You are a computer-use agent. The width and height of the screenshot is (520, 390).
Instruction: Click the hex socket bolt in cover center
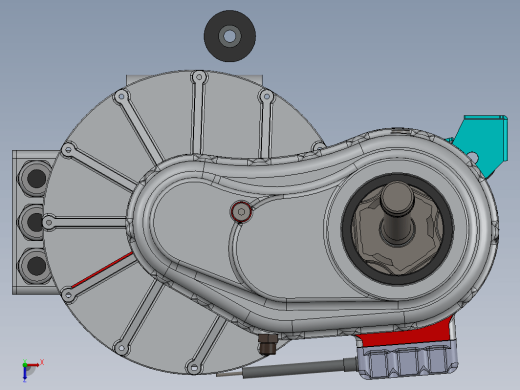coord(241,212)
